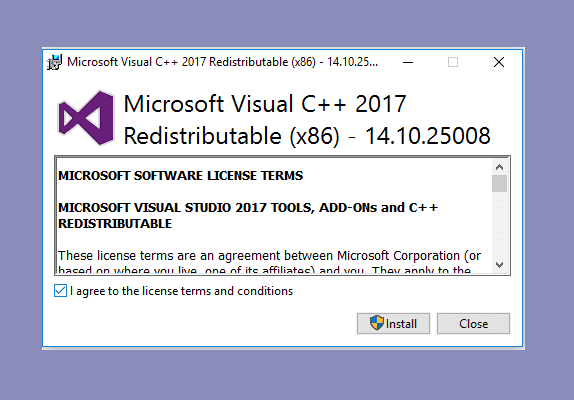The height and width of the screenshot is (400, 574).
Task: Click the Install button
Action: tap(393, 324)
